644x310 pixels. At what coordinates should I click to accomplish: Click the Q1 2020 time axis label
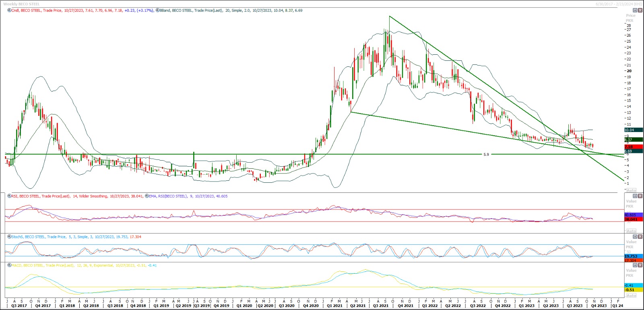click(244, 306)
